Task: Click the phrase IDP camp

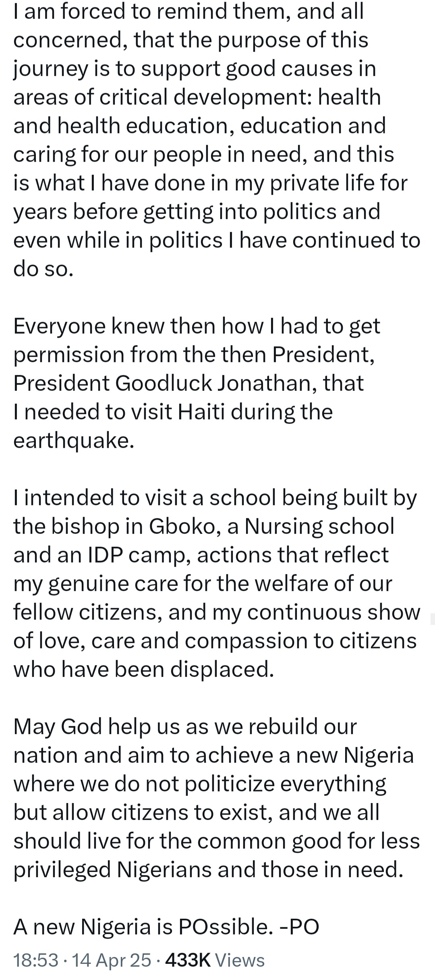Action: pos(137,554)
